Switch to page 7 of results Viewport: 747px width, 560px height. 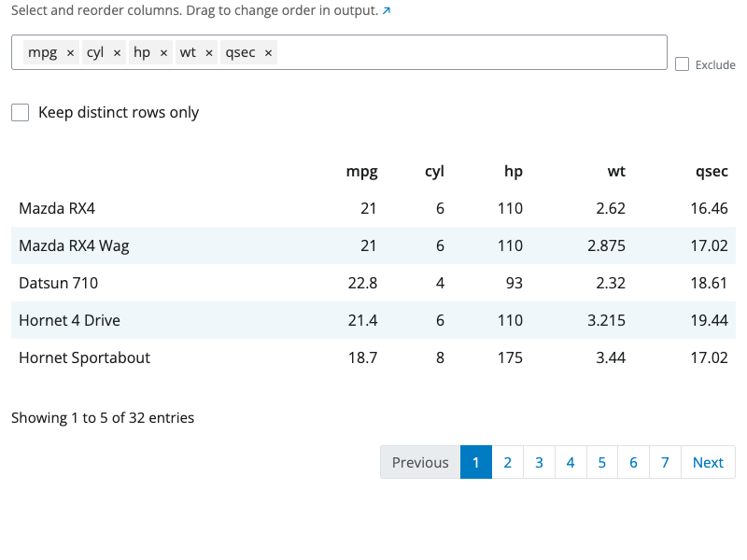point(665,462)
